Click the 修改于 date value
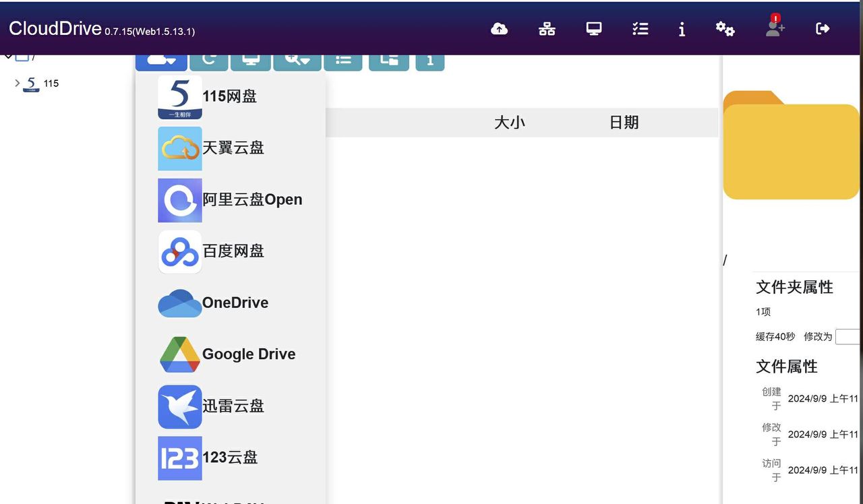 (823, 434)
